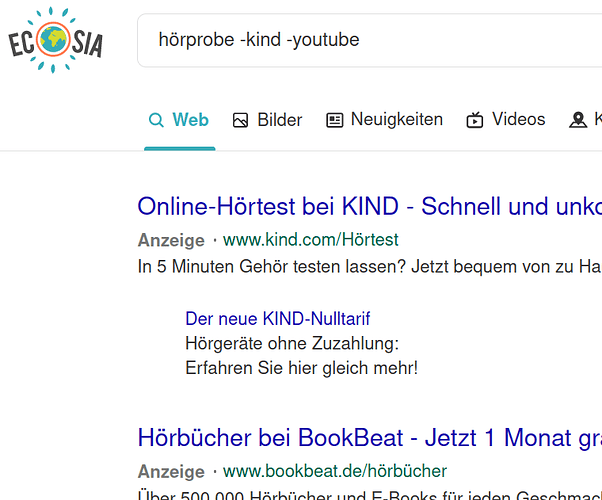Open the Hörbücher bei BookBeat result

click(370, 438)
